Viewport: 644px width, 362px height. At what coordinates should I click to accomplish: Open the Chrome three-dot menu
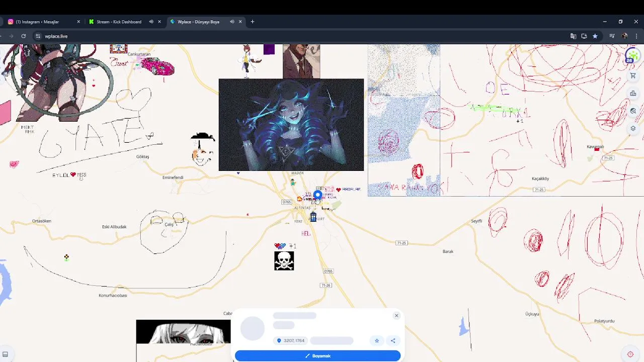[x=636, y=36]
